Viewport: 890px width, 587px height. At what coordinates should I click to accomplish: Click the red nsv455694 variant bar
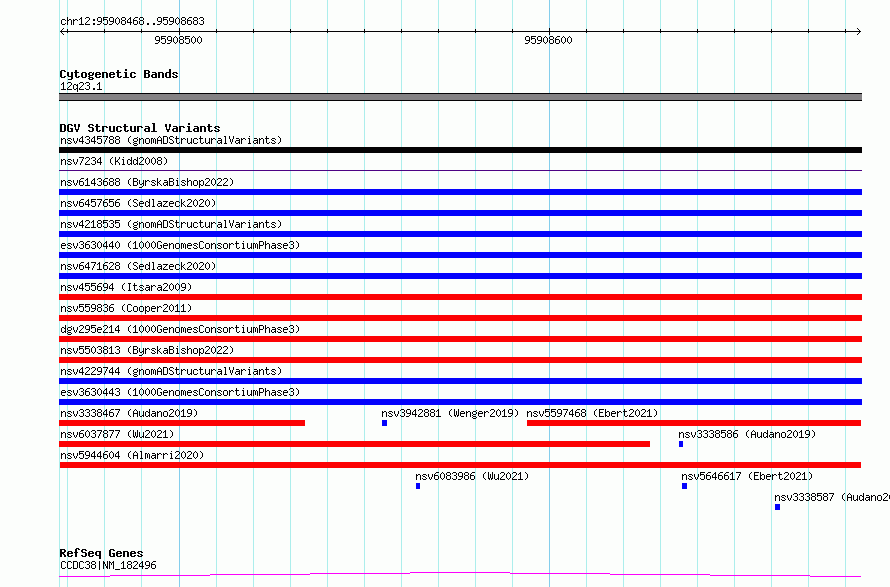pyautogui.click(x=460, y=297)
